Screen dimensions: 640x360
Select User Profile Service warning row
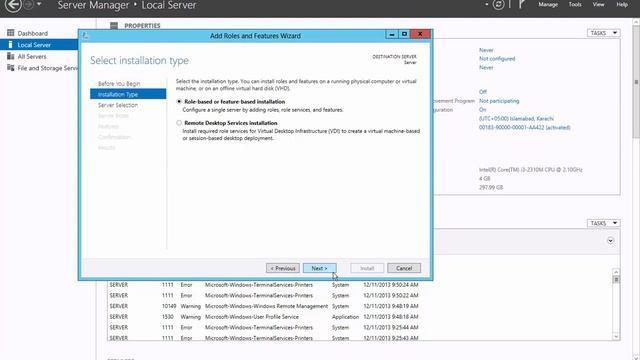(x=360, y=317)
